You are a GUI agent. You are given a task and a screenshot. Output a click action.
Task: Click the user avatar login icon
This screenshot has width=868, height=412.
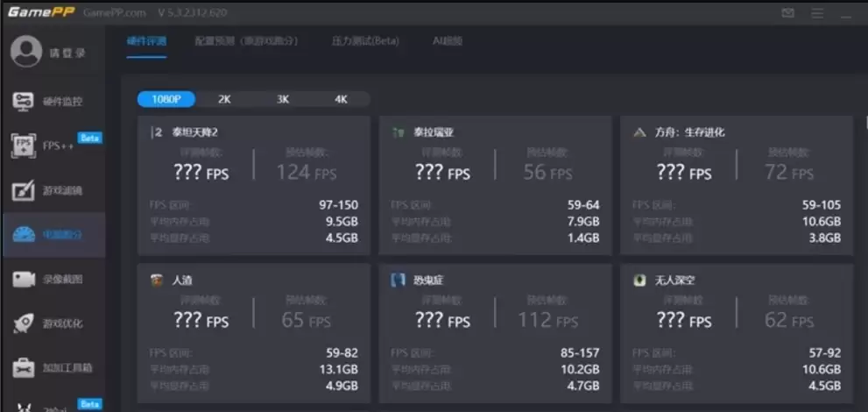(x=25, y=52)
